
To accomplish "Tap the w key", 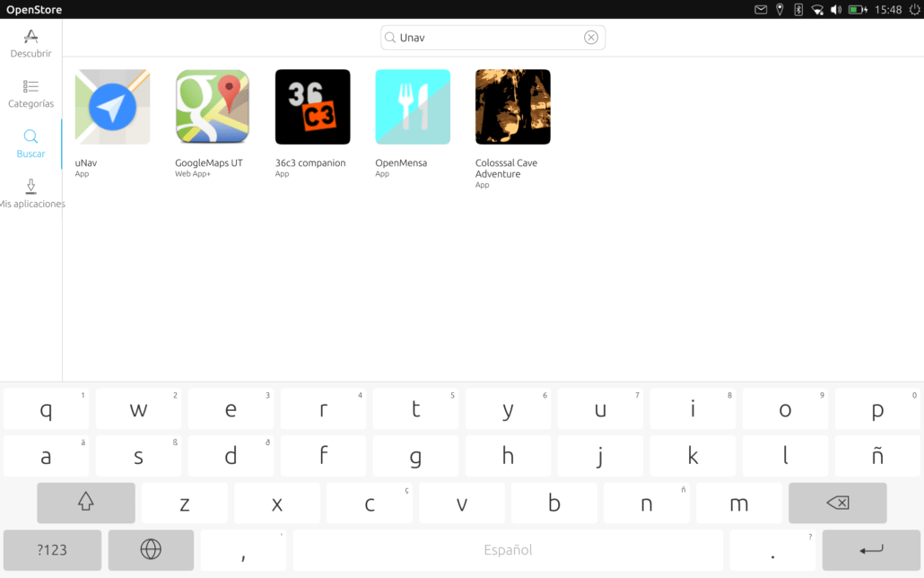I will click(138, 408).
